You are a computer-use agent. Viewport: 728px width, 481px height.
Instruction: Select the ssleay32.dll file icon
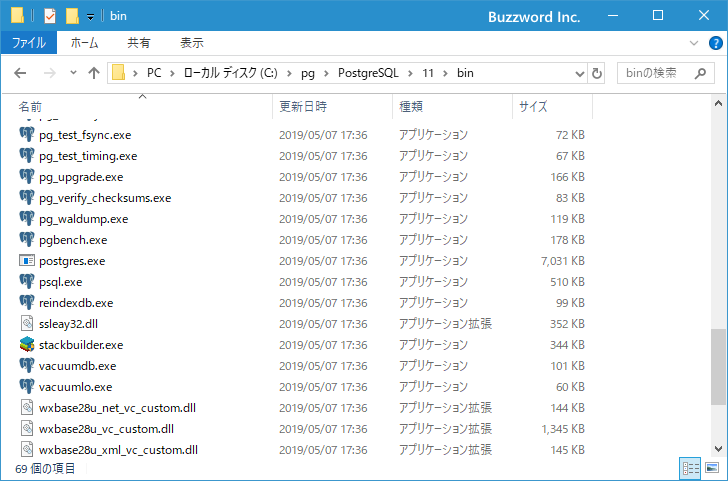tap(27, 324)
